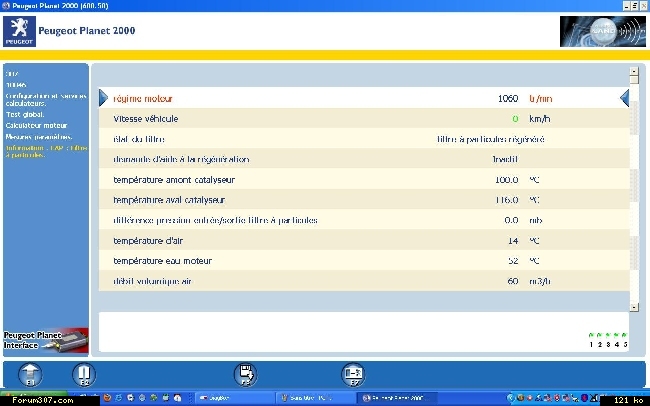Viewport: 650px width, 406px height.
Task: Click the blue left-pointing arrow at row end
Action: 624,98
